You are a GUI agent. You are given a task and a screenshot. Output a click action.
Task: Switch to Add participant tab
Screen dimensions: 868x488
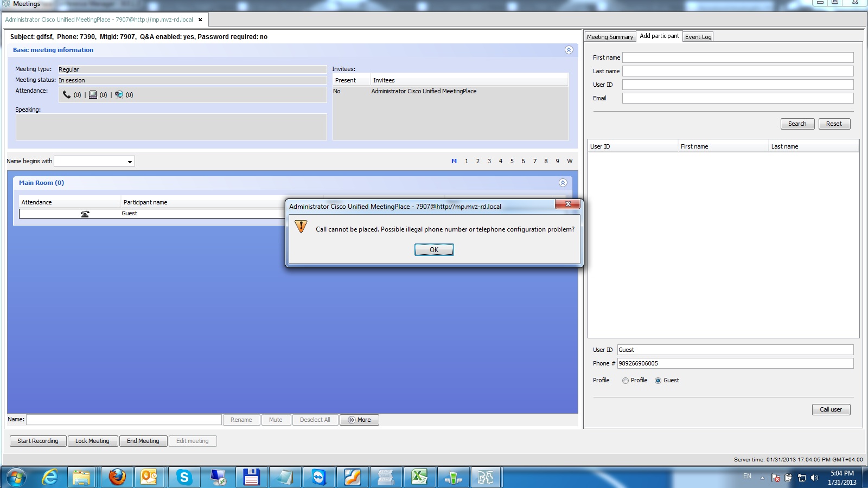(659, 36)
